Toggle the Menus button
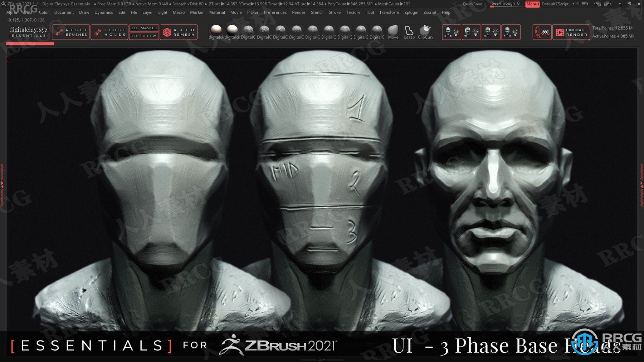Image resolution: width=644 pixels, height=362 pixels. pos(532,4)
